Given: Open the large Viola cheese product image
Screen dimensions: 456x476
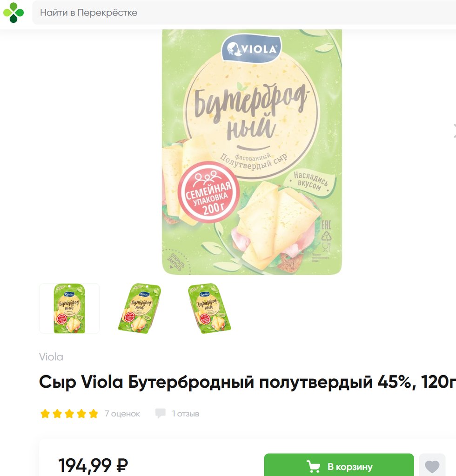Looking at the screenshot, I should [252, 152].
